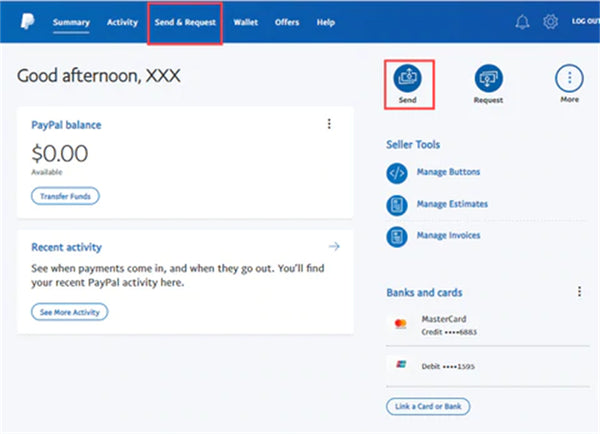Open the Send & Request tab
This screenshot has height=434, width=600.
coord(185,22)
